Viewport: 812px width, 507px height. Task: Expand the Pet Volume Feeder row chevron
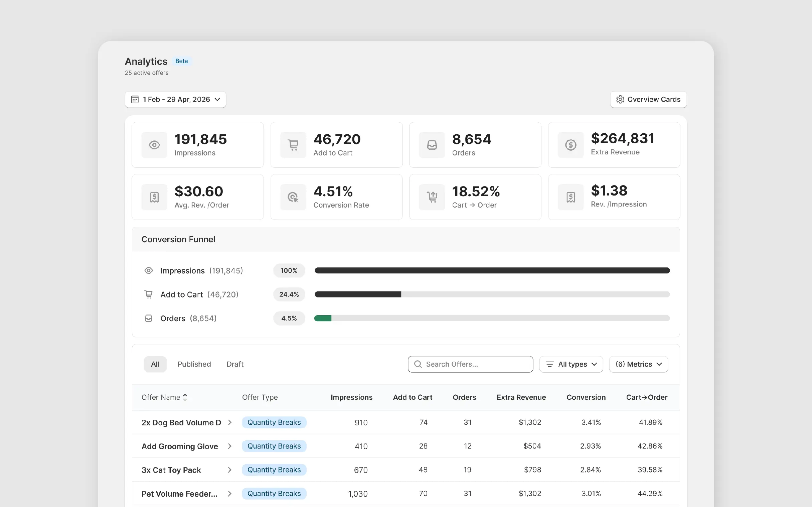(229, 494)
